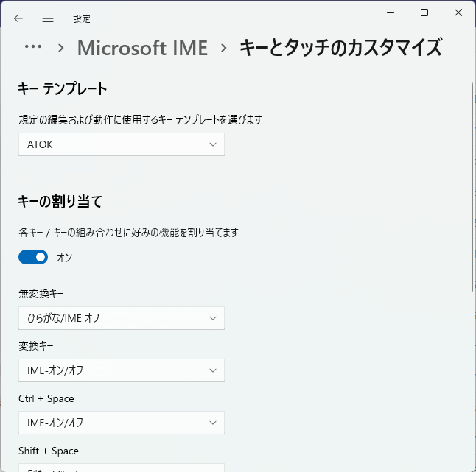476x472 pixels.
Task: Toggle the キーの割り当て switch
Action: [33, 257]
